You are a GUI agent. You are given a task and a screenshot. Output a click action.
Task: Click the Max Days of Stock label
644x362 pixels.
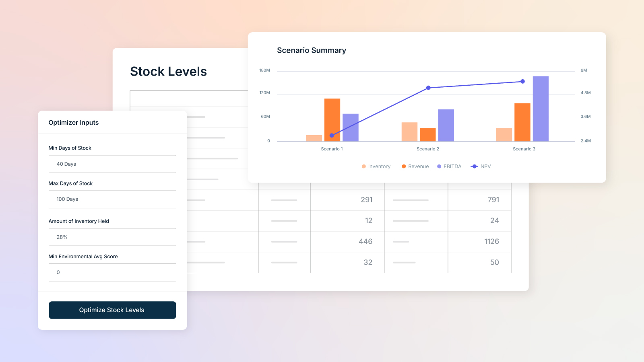(70, 183)
